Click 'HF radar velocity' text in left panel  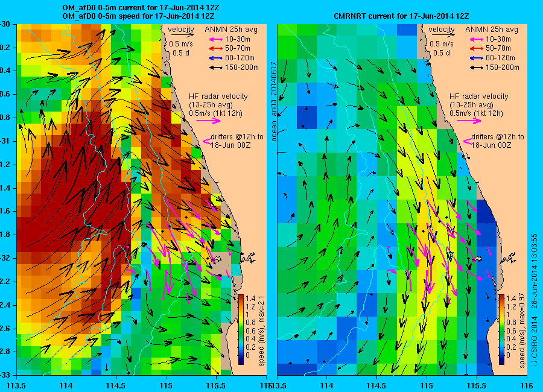[218, 96]
